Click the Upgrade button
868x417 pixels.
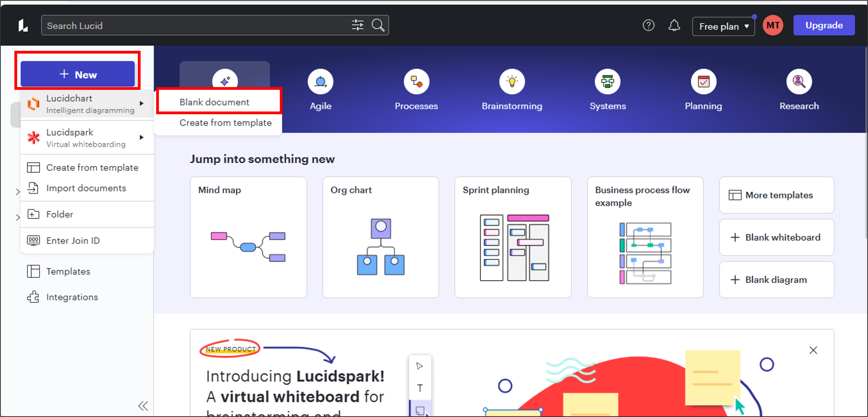click(823, 26)
